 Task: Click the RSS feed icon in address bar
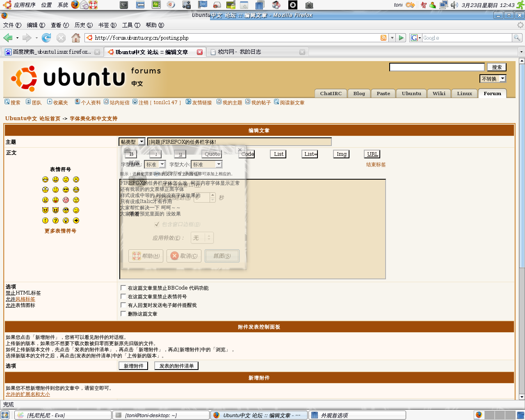(x=383, y=38)
